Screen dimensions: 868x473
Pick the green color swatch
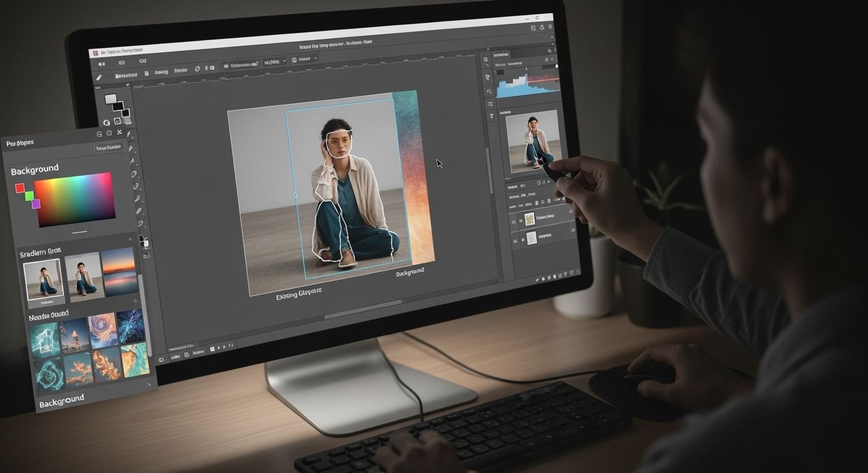click(29, 196)
